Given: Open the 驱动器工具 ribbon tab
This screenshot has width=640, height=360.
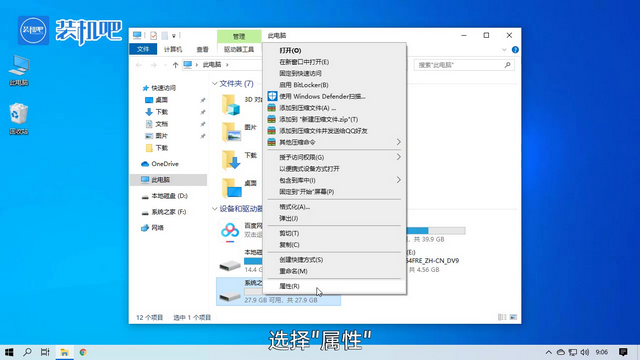Looking at the screenshot, I should (239, 49).
